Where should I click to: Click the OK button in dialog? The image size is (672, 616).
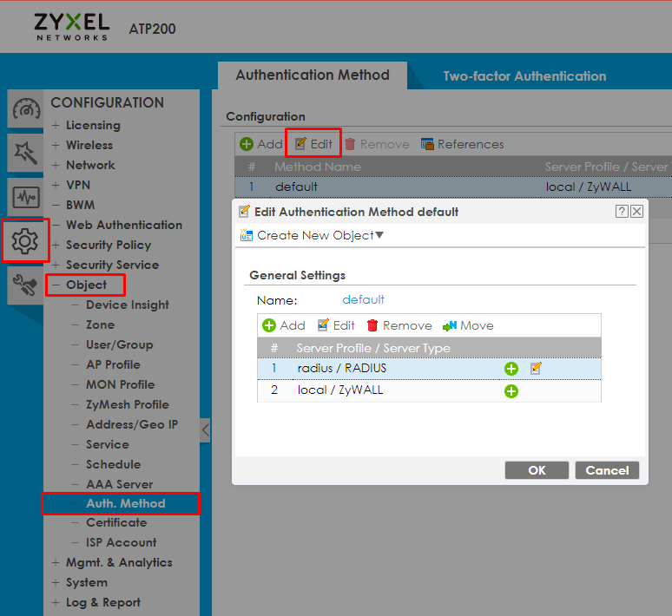pos(537,470)
